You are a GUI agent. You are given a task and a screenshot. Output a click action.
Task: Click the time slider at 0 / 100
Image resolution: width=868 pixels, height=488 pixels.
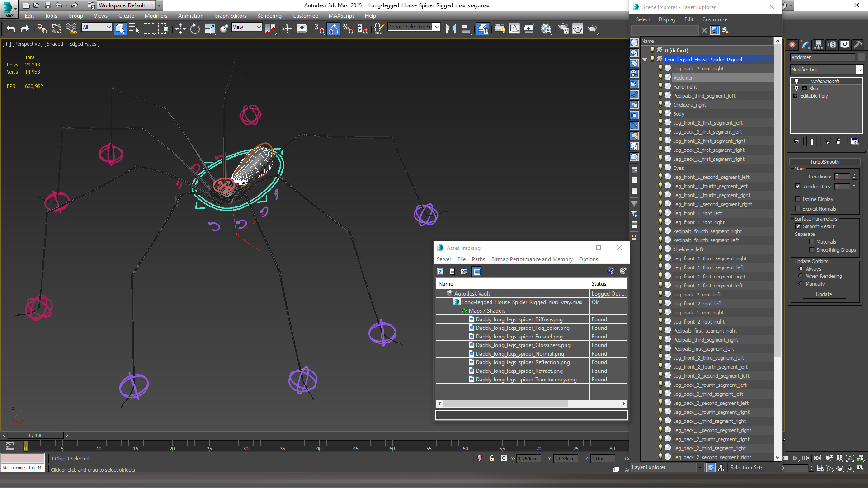[x=35, y=436]
